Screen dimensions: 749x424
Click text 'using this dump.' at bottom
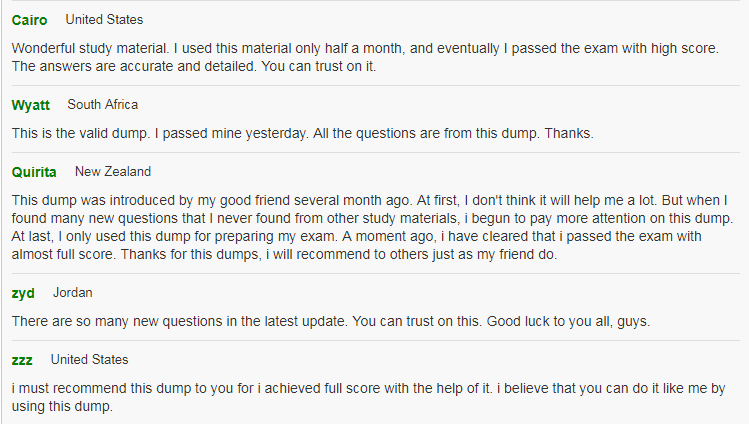pos(62,407)
